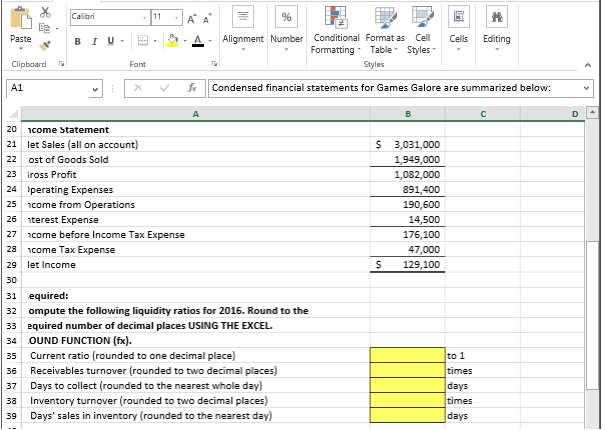The width and height of the screenshot is (605, 430).
Task: Select column B header
Action: point(407,113)
